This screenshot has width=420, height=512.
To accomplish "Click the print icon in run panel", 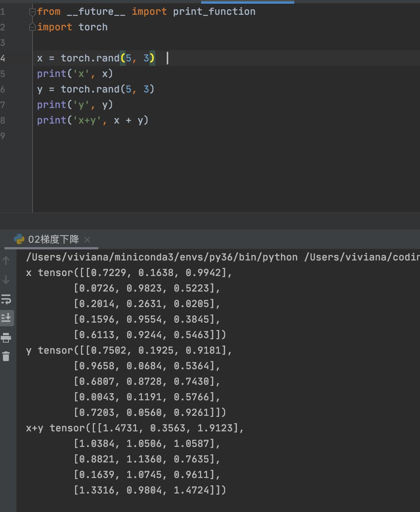I will tap(6, 337).
